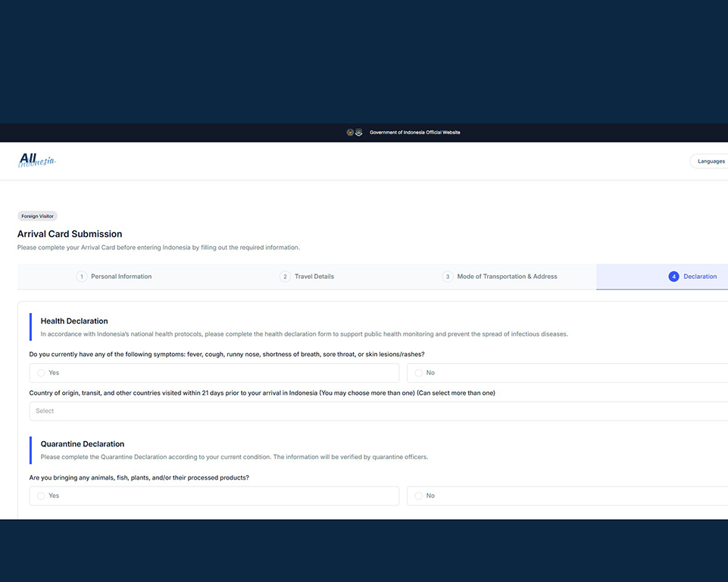728x582 pixels.
Task: Click the Foreign Visitor badge
Action: click(37, 216)
